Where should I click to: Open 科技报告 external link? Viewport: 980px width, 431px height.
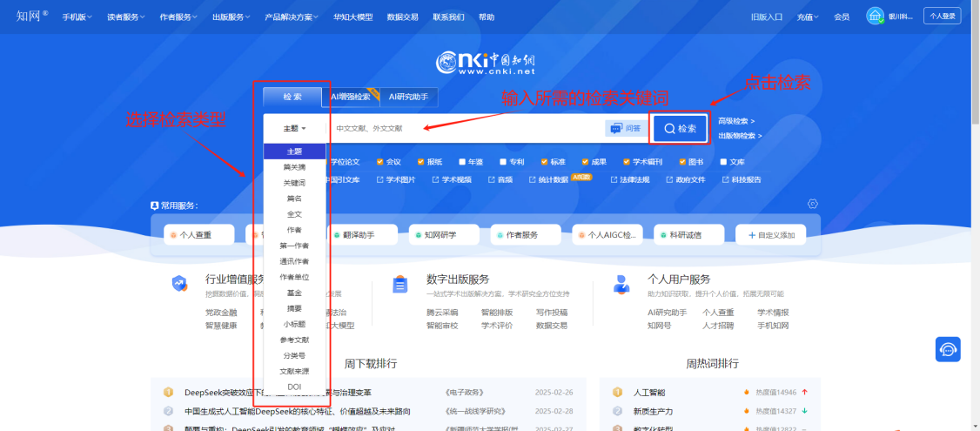[x=742, y=179]
